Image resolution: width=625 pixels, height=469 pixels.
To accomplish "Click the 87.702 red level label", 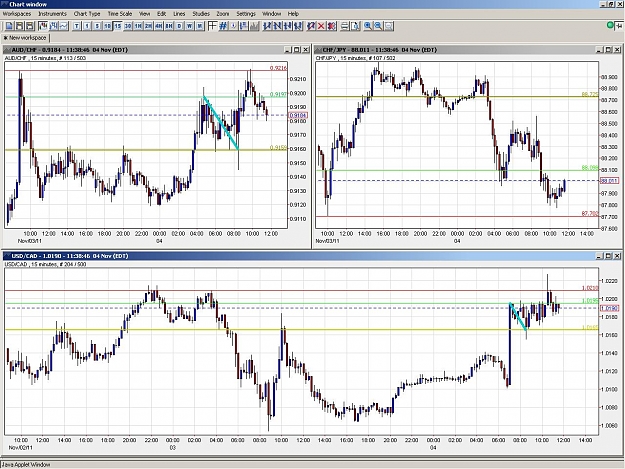I will pos(590,214).
